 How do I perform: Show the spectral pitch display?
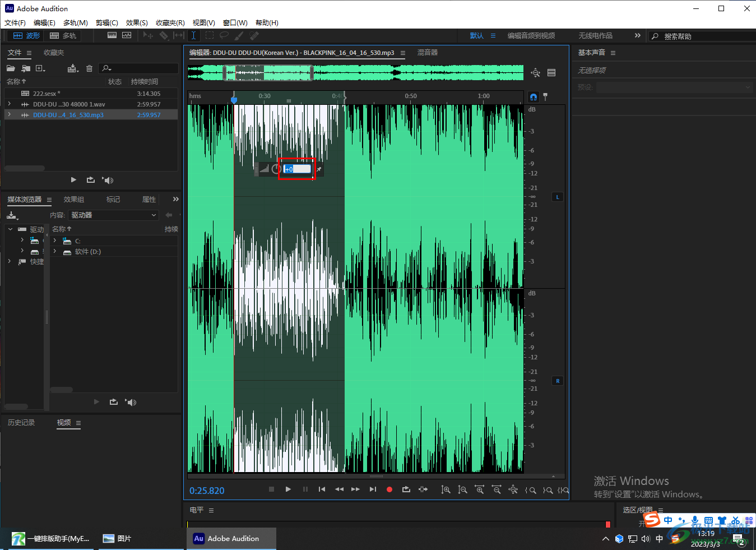click(x=127, y=35)
